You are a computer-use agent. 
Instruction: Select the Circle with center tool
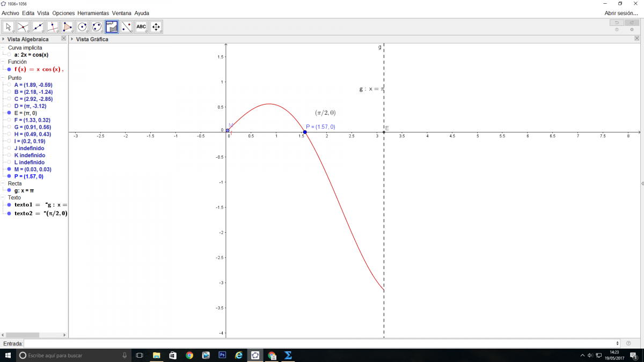click(x=82, y=26)
